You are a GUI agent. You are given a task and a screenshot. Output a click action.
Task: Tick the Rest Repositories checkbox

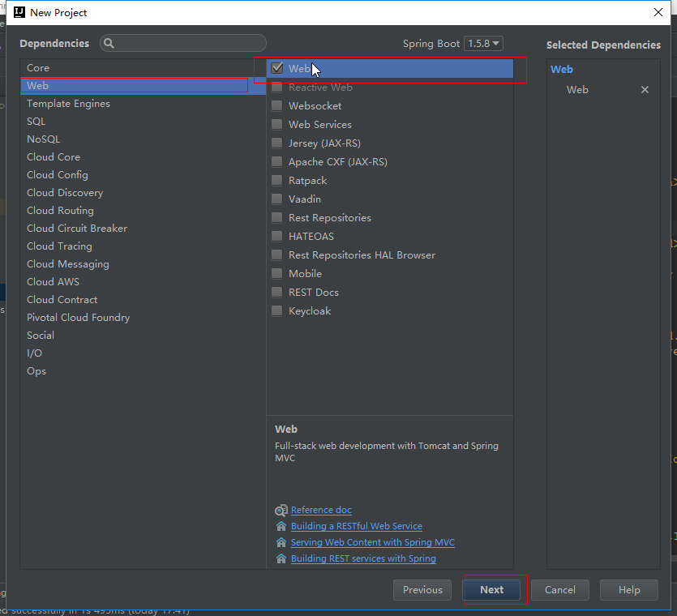(276, 217)
